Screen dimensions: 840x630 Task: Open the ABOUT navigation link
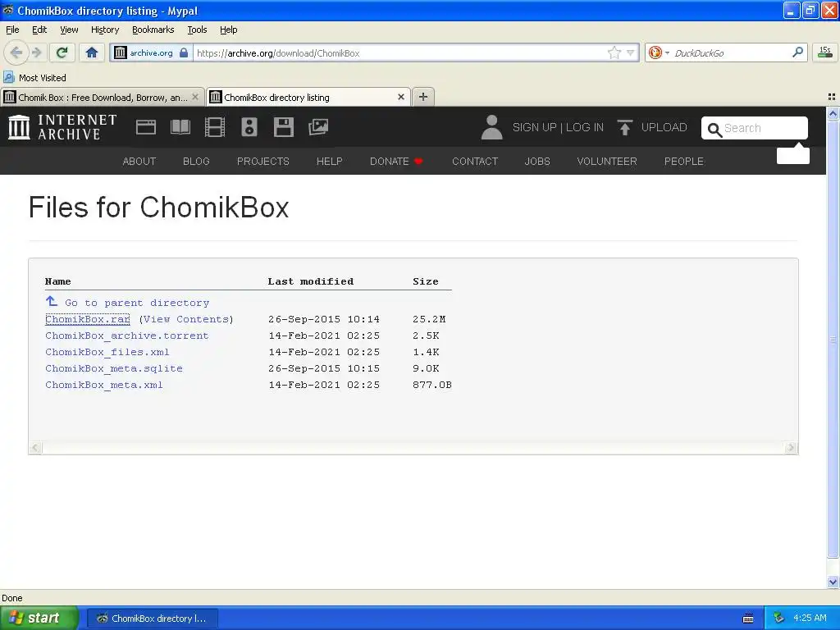[139, 162]
